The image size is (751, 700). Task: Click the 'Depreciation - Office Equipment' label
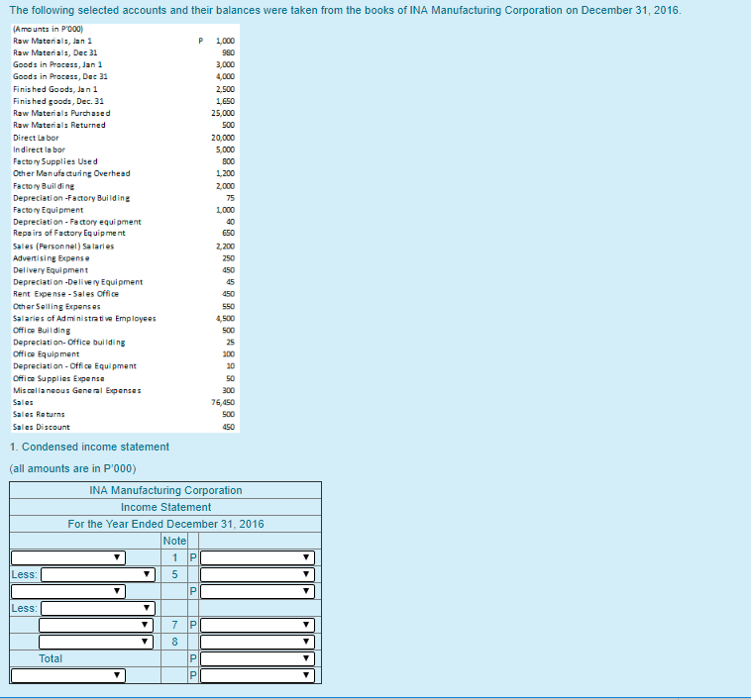pyautogui.click(x=74, y=366)
